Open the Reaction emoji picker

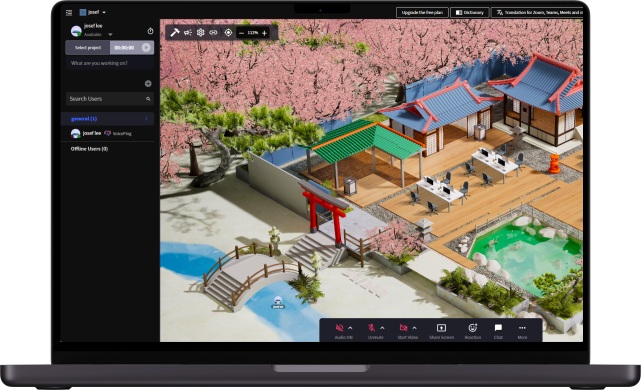coord(473,331)
